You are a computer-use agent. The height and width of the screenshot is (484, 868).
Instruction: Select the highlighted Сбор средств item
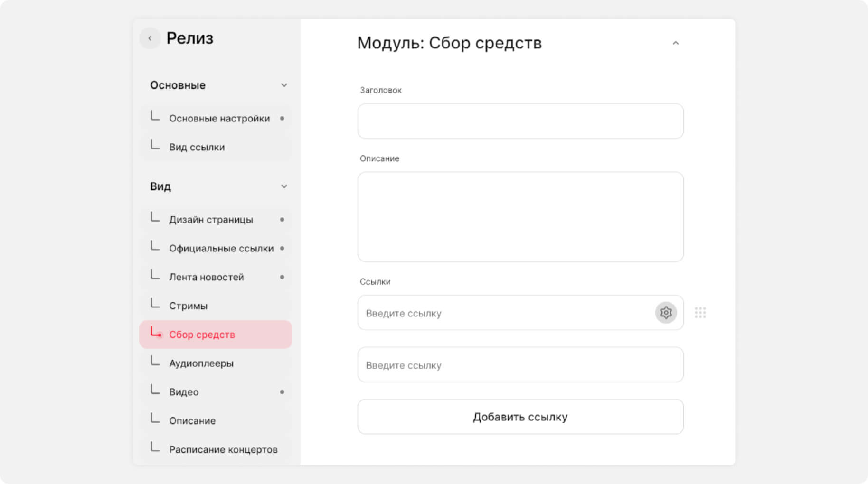coord(202,335)
